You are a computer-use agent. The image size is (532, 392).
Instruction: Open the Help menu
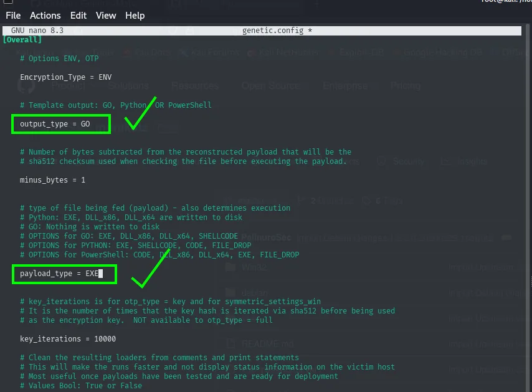point(135,16)
